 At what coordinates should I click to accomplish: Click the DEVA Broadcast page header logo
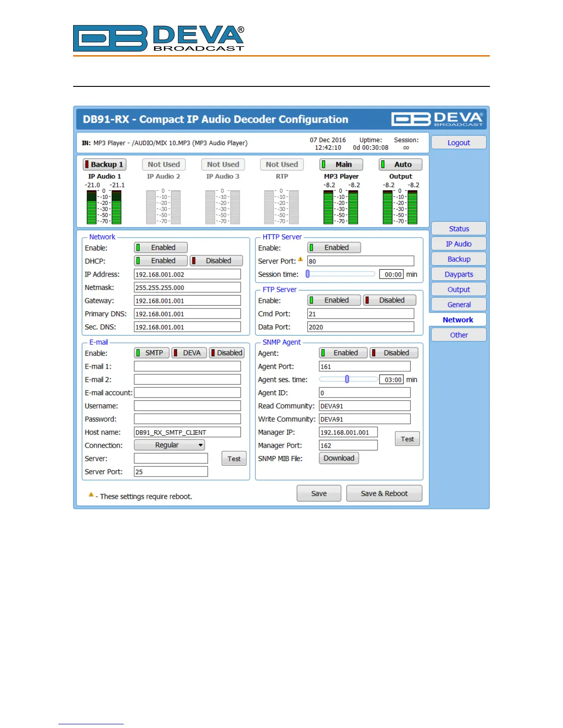coord(159,38)
